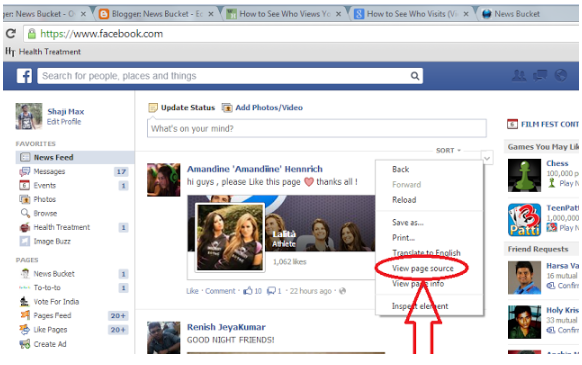This screenshot has height=365, width=582.
Task: Open the notifications globe icon
Action: (x=560, y=75)
